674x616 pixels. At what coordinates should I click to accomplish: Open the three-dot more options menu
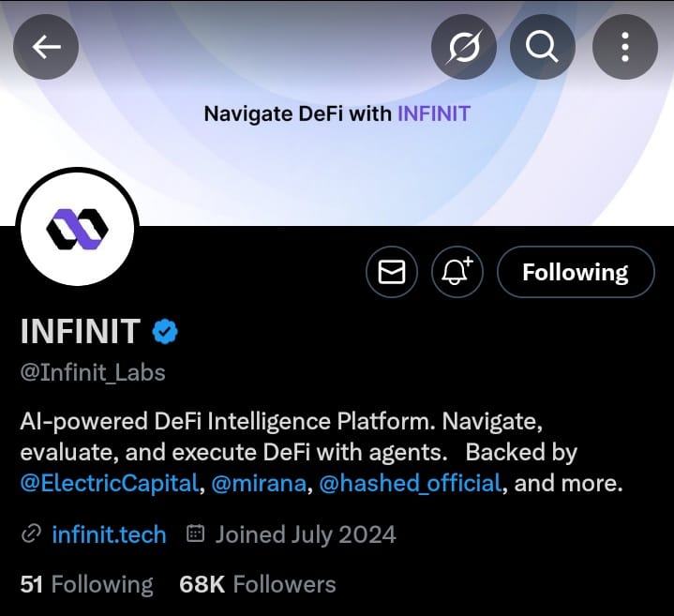[x=625, y=47]
